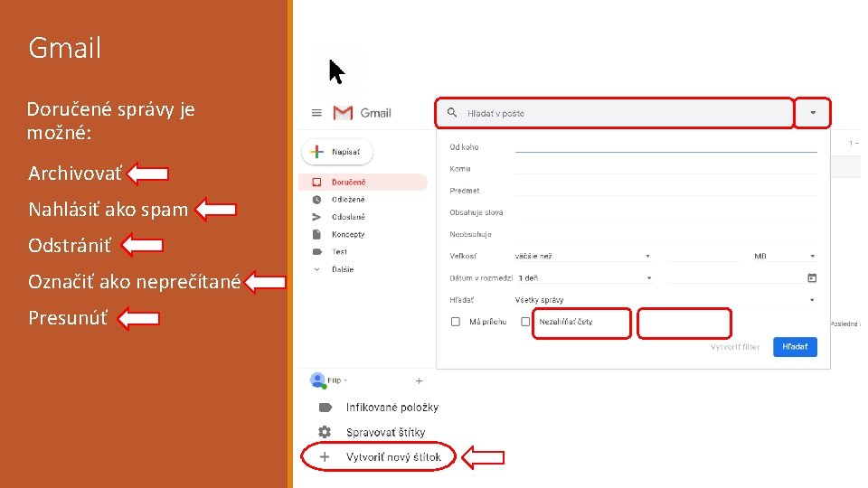Click the 'Hľadať v pošte' search field
This screenshot has width=868, height=488.
[615, 113]
